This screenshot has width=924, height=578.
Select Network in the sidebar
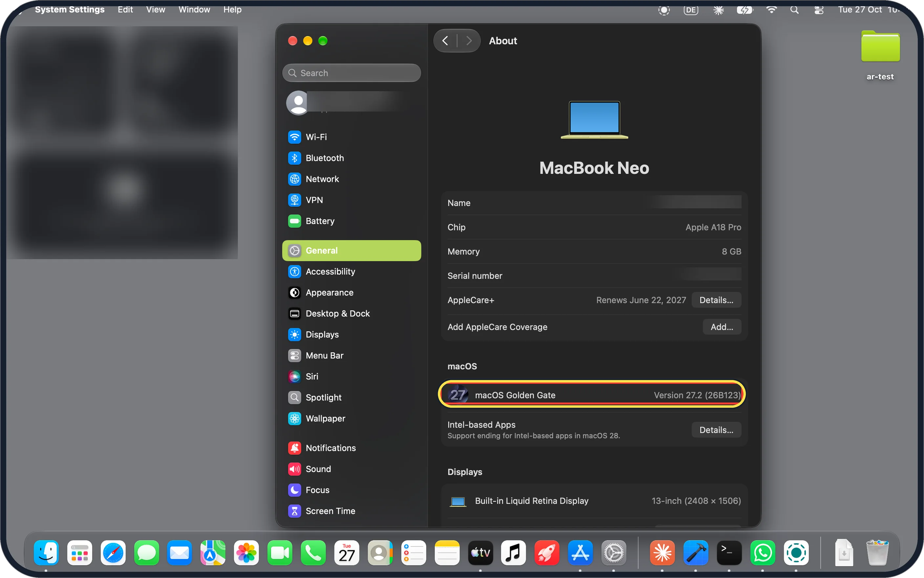[x=351, y=179]
